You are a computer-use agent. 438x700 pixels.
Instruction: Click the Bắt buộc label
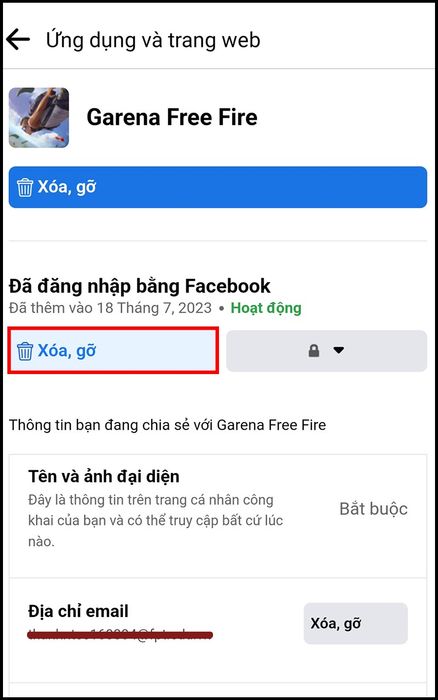click(373, 509)
